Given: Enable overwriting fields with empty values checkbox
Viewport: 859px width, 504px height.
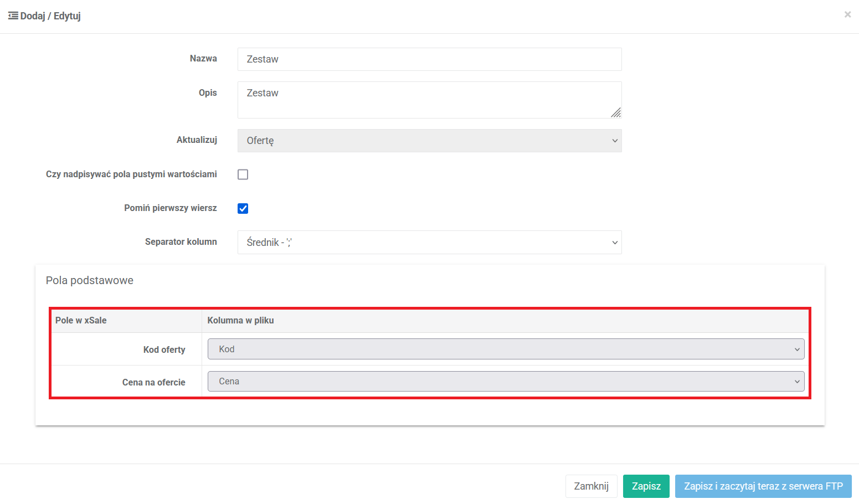Looking at the screenshot, I should pos(243,174).
